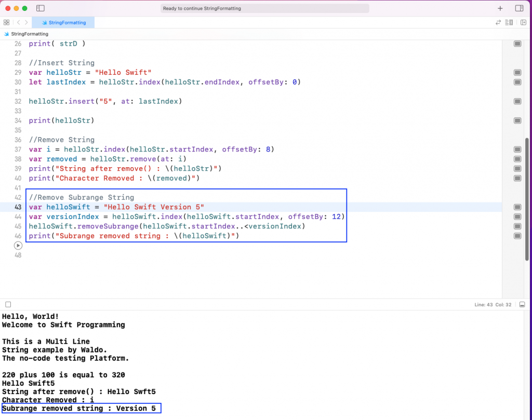
Task: Open the StringFormatting jump bar breadcrumb
Action: (26, 33)
